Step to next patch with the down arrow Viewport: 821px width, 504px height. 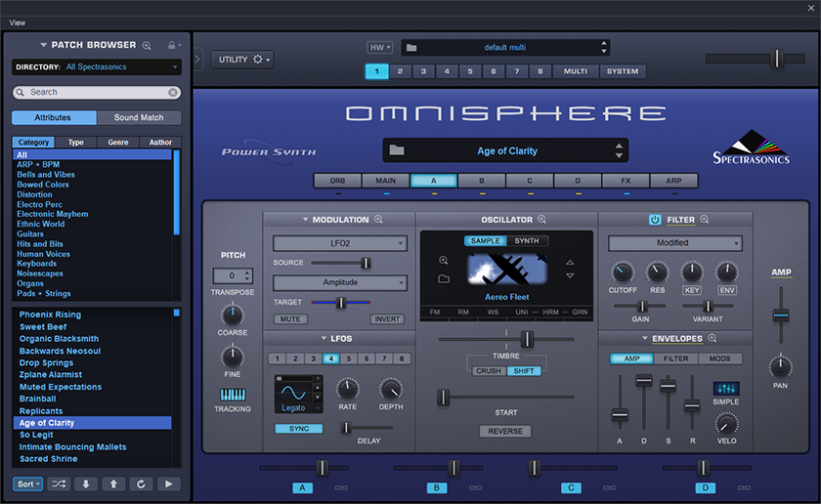click(x=87, y=483)
